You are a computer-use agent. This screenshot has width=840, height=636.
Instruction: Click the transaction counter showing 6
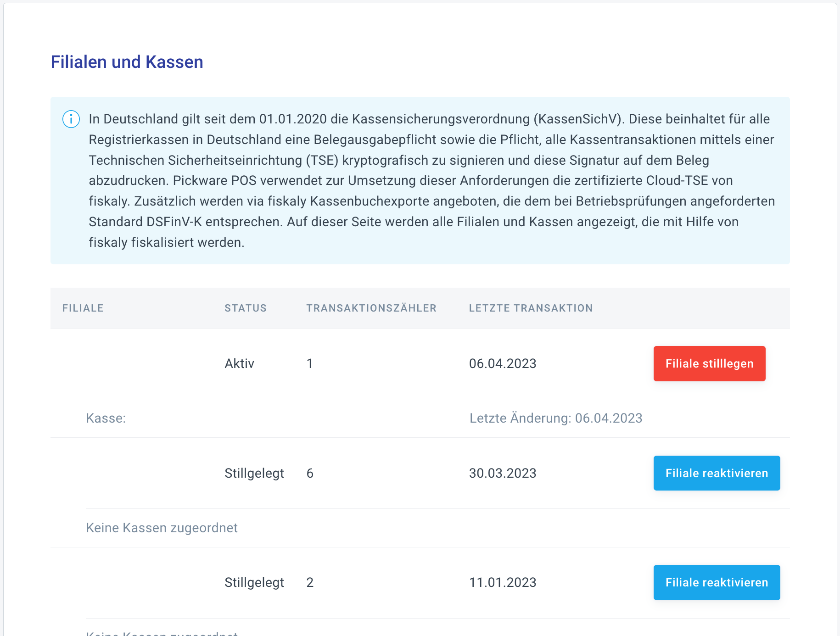tap(310, 473)
